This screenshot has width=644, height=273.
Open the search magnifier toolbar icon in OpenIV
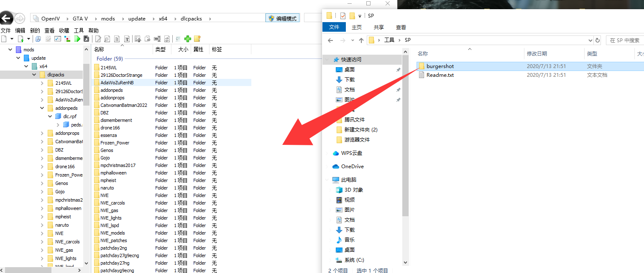[x=38, y=39]
